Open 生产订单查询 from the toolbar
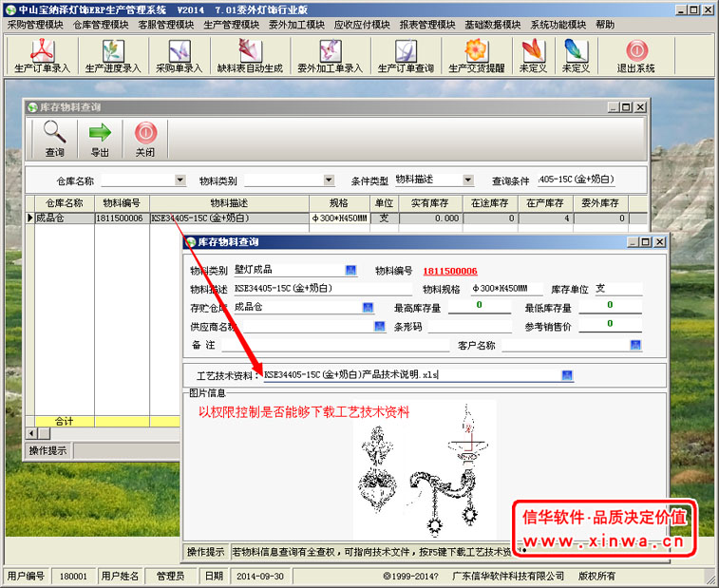 (x=406, y=56)
